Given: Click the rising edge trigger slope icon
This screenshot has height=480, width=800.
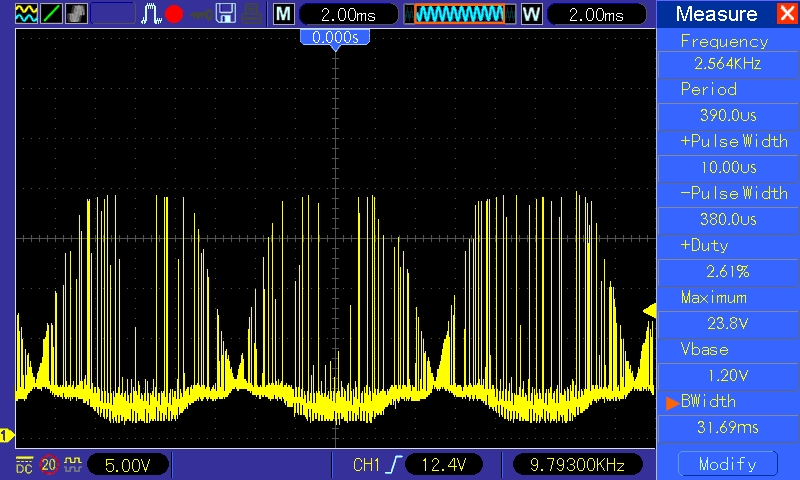Looking at the screenshot, I should click(x=395, y=464).
